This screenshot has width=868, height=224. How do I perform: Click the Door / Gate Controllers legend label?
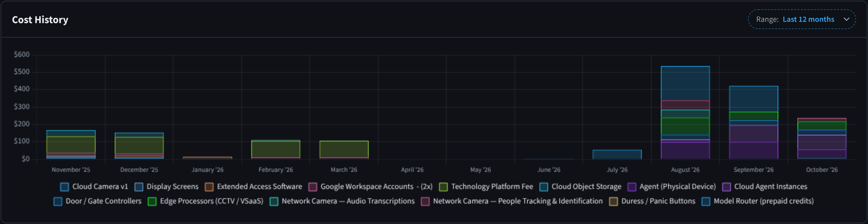click(104, 201)
